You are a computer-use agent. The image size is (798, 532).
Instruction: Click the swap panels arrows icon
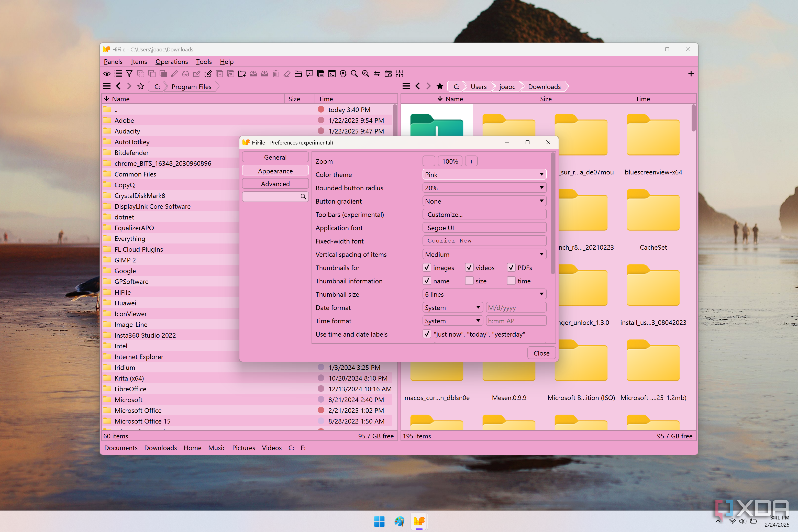[x=377, y=74]
